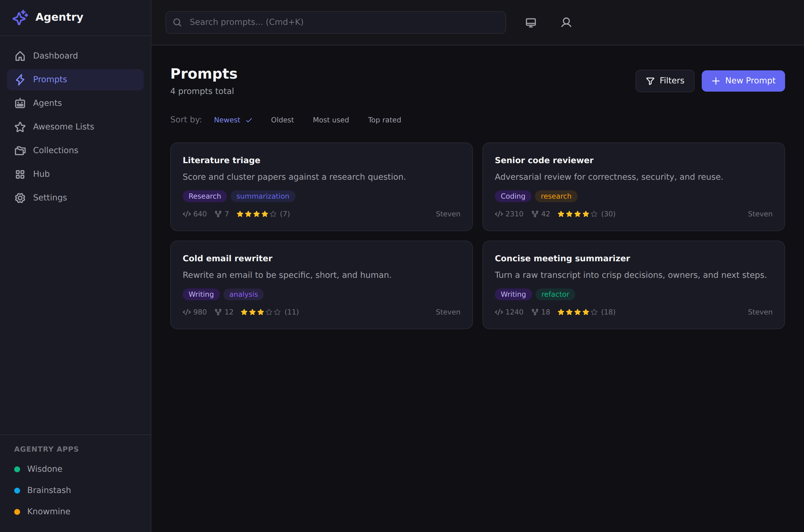This screenshot has width=804, height=532.
Task: Open Agents in the sidebar
Action: tap(75, 103)
